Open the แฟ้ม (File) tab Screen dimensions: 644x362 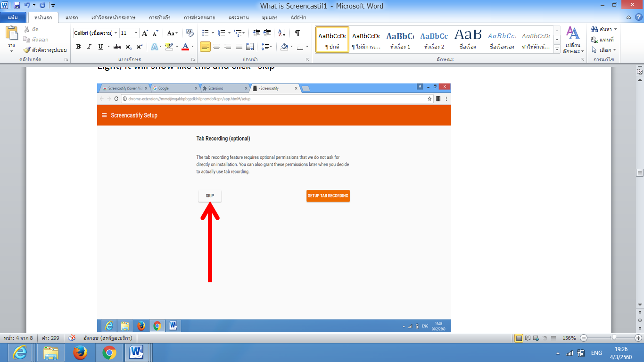click(13, 17)
